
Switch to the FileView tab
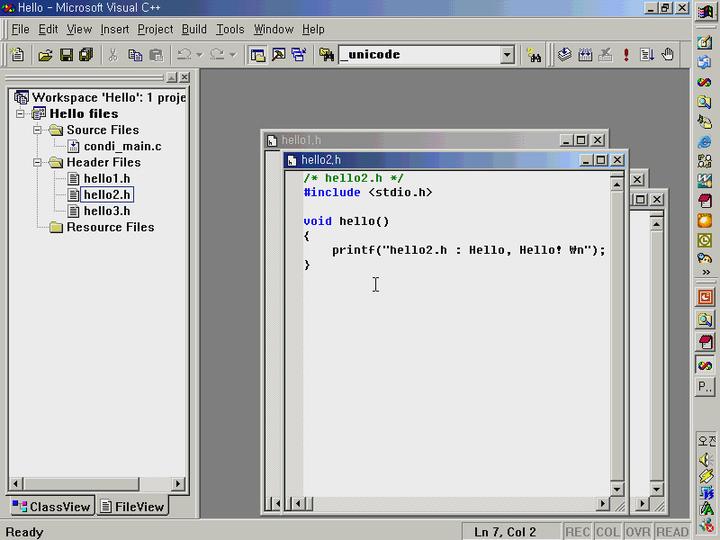coord(132,506)
